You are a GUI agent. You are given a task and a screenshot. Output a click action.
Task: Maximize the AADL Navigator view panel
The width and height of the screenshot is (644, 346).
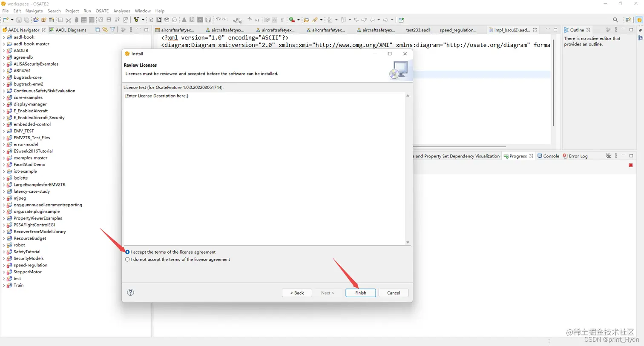[147, 30]
